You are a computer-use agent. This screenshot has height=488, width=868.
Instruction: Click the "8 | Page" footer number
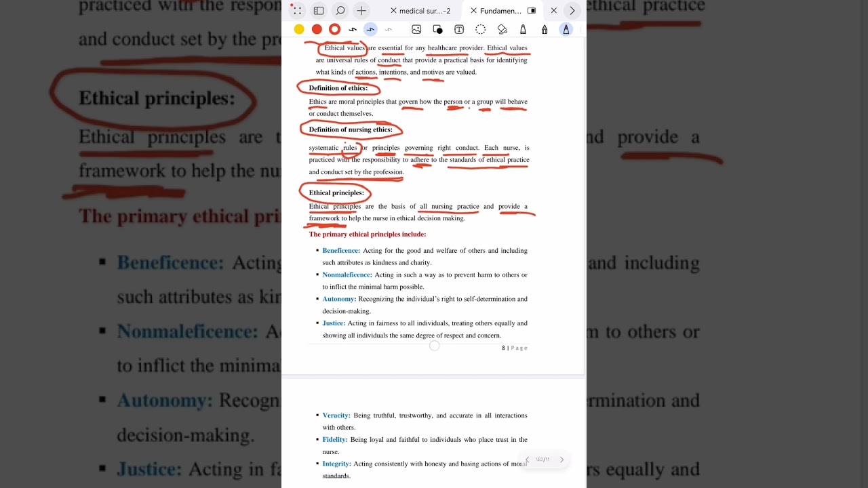click(515, 348)
